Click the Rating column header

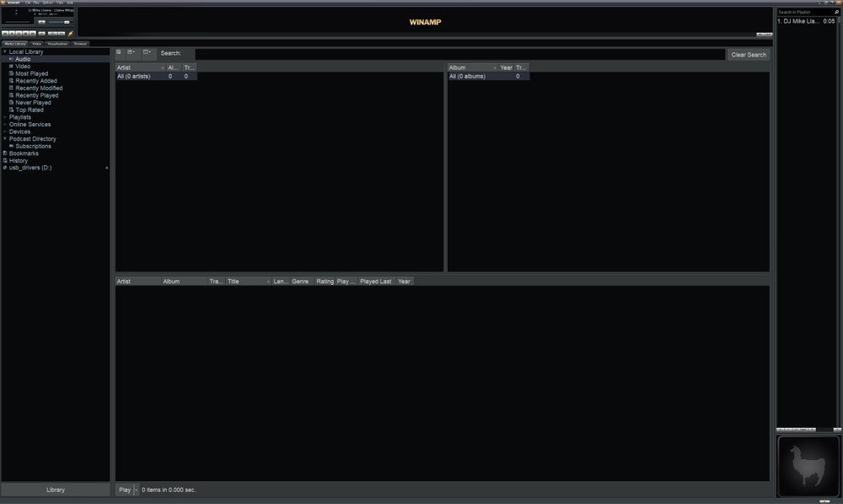[325, 281]
